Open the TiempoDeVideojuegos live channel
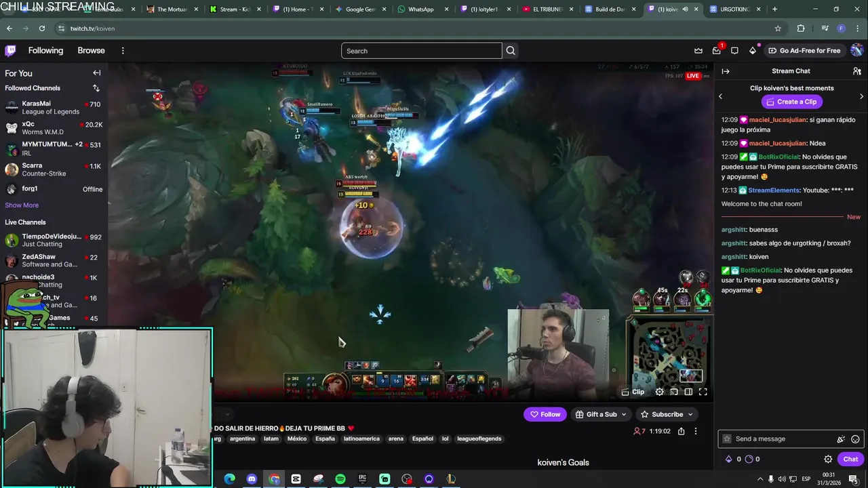 coord(54,241)
